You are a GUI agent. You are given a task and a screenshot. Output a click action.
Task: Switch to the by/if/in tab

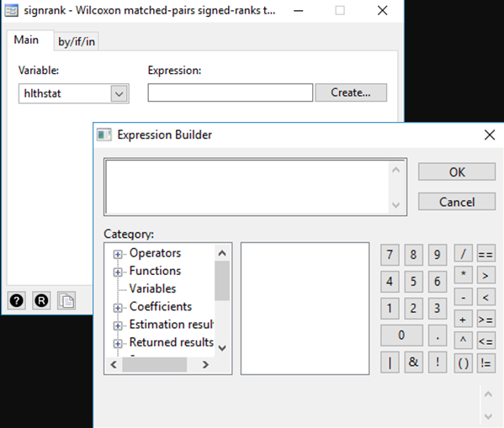(77, 41)
